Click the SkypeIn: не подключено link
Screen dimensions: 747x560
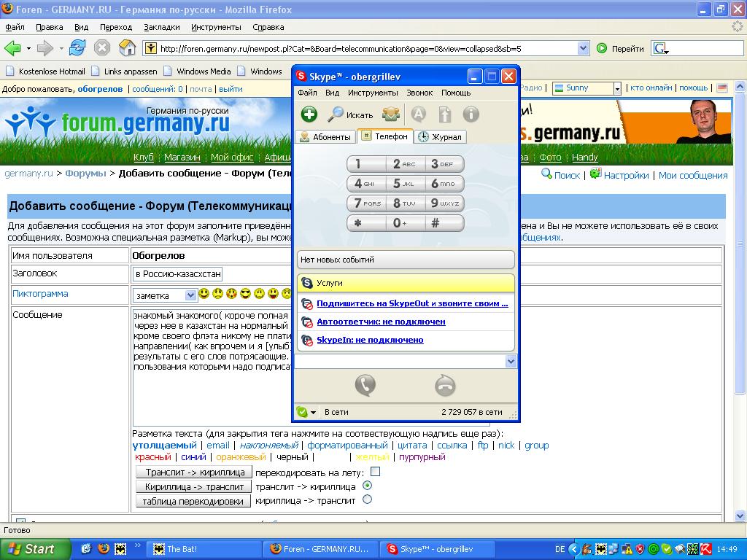coord(370,340)
